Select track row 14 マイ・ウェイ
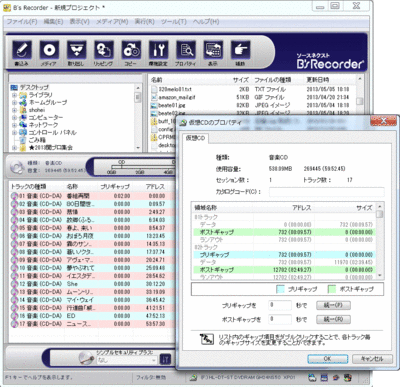The image size is (400, 387). click(x=92, y=300)
